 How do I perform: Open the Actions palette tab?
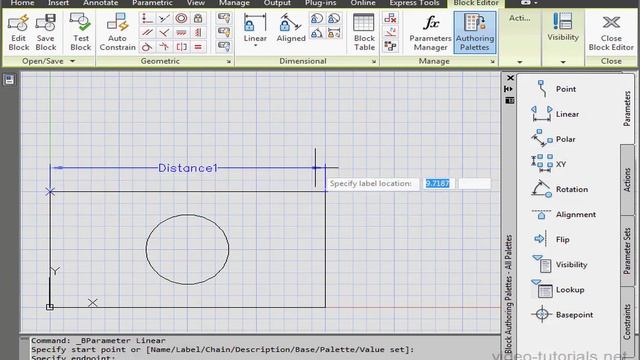[627, 180]
